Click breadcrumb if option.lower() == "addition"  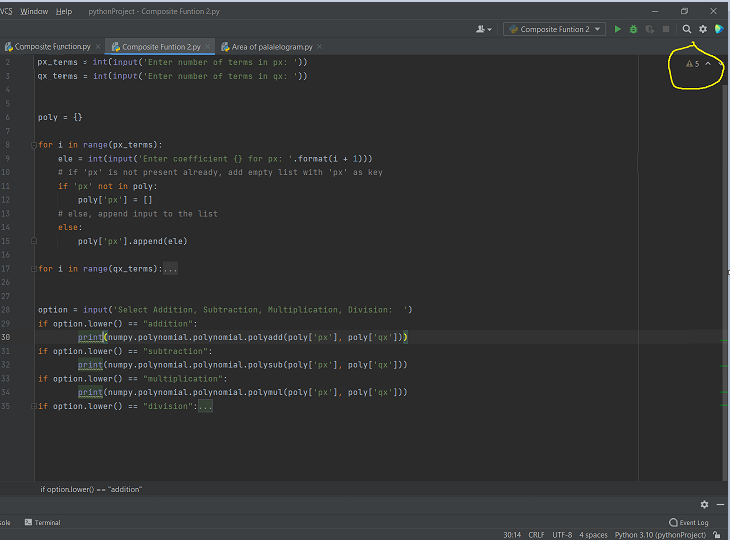(x=91, y=489)
